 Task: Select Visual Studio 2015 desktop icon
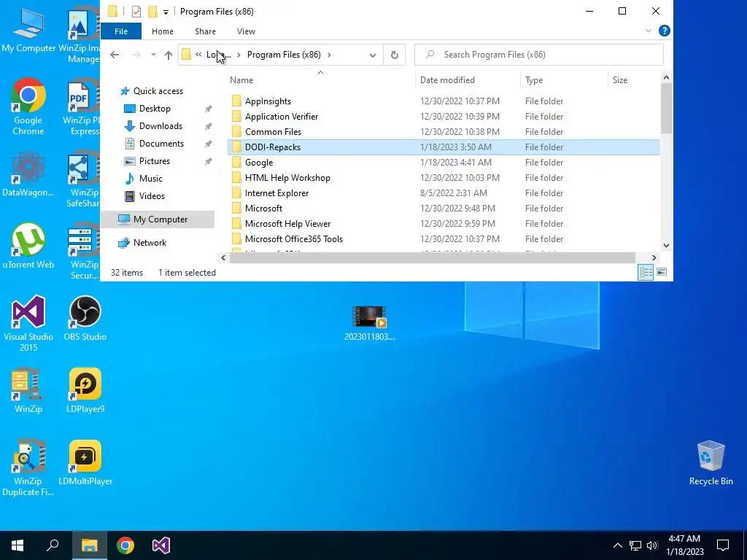pos(28,324)
